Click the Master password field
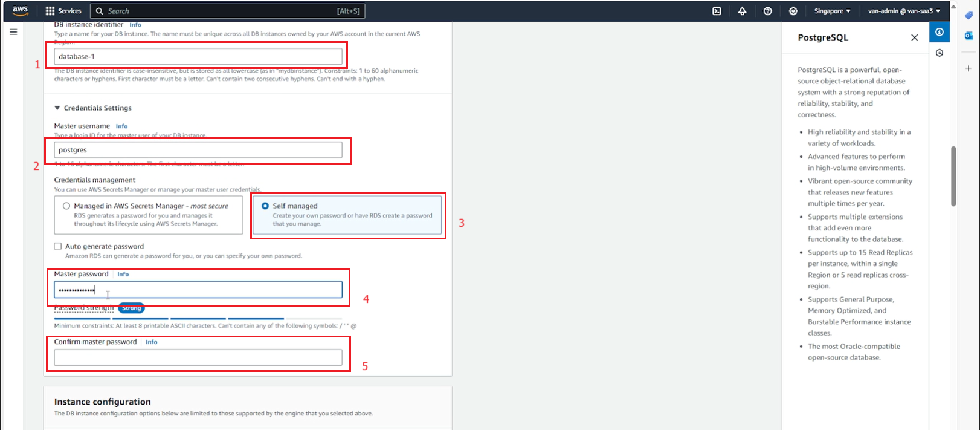Image resolution: width=980 pixels, height=430 pixels. [198, 290]
